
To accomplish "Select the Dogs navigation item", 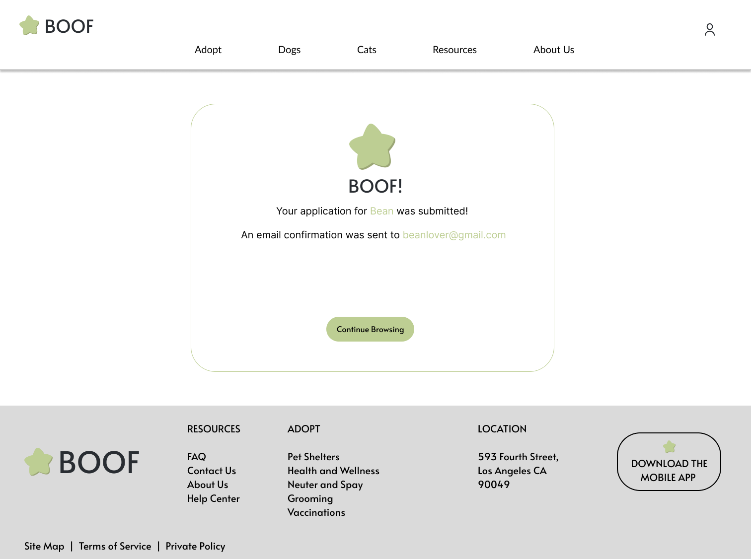I will pos(289,50).
